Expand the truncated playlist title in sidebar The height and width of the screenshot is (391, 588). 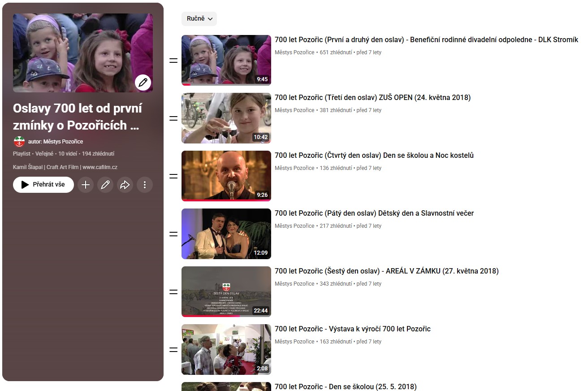tap(77, 117)
